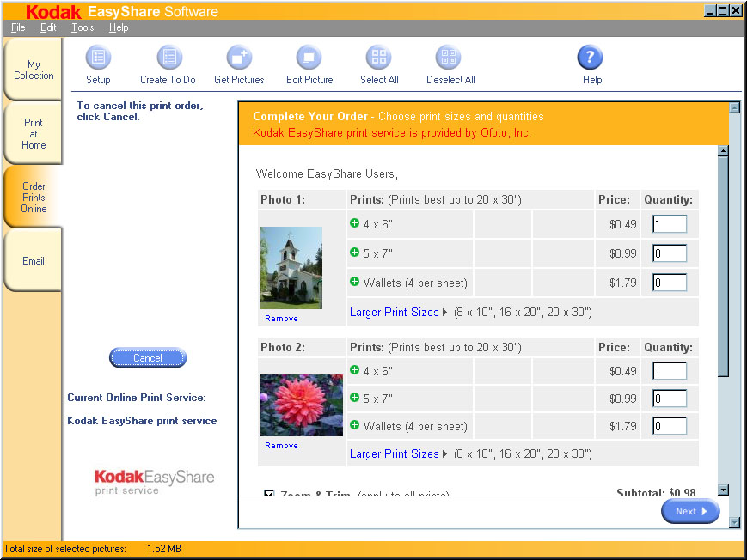Open the Edit Picture tool
This screenshot has height=560, width=747.
309,58
